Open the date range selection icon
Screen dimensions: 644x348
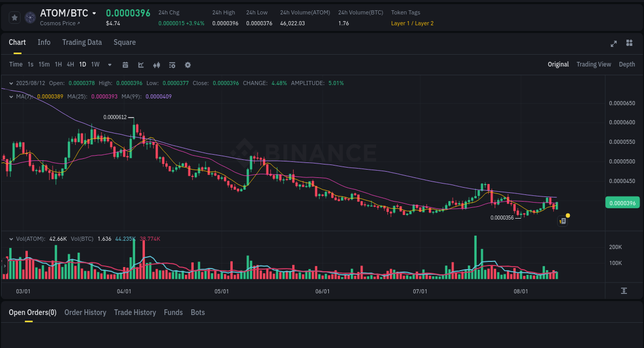125,64
